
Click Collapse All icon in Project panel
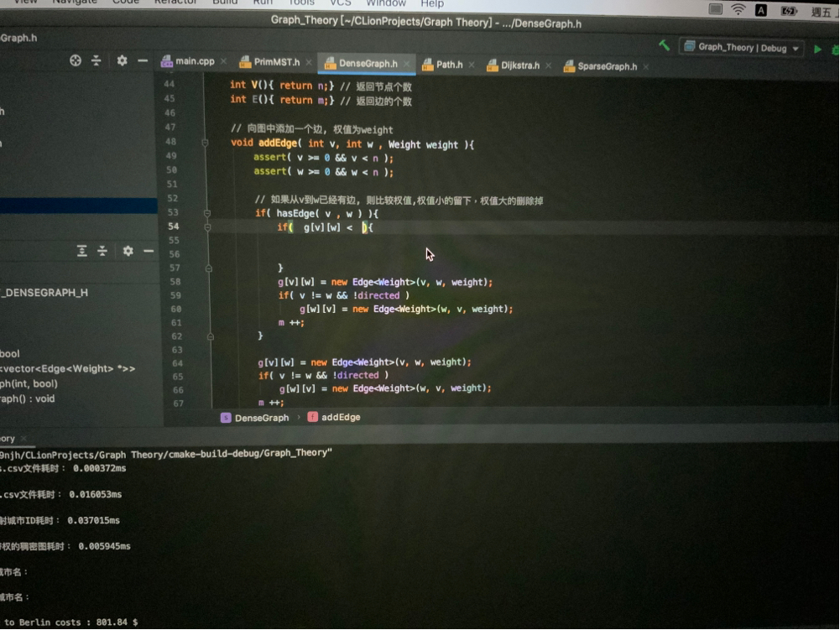pyautogui.click(x=97, y=60)
